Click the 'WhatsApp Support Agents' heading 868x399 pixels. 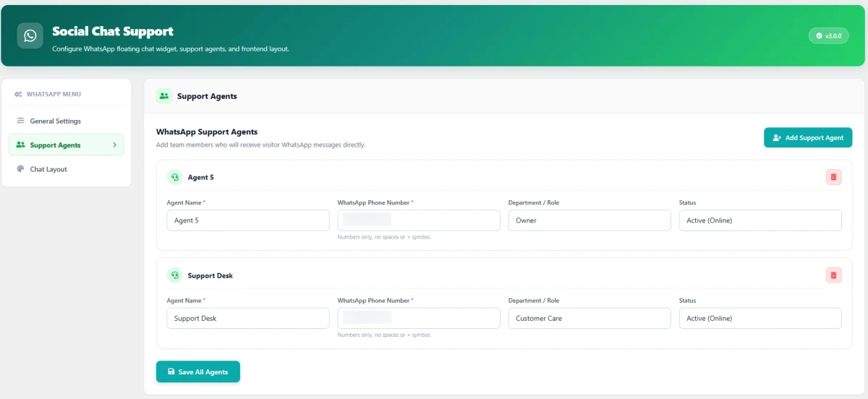tap(207, 132)
